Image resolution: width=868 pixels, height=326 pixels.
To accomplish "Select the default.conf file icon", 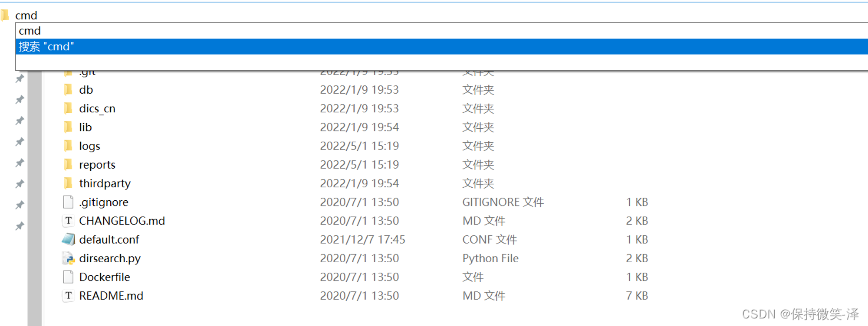I will [x=68, y=239].
